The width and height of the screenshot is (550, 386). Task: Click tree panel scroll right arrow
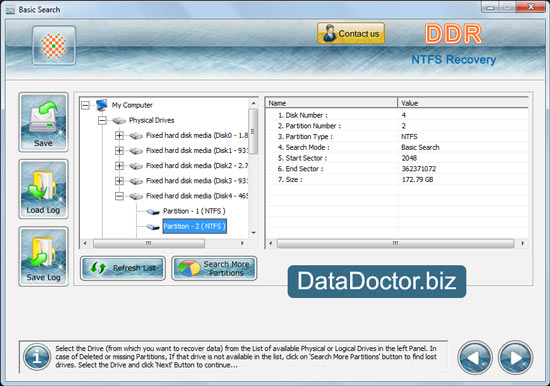coord(242,243)
